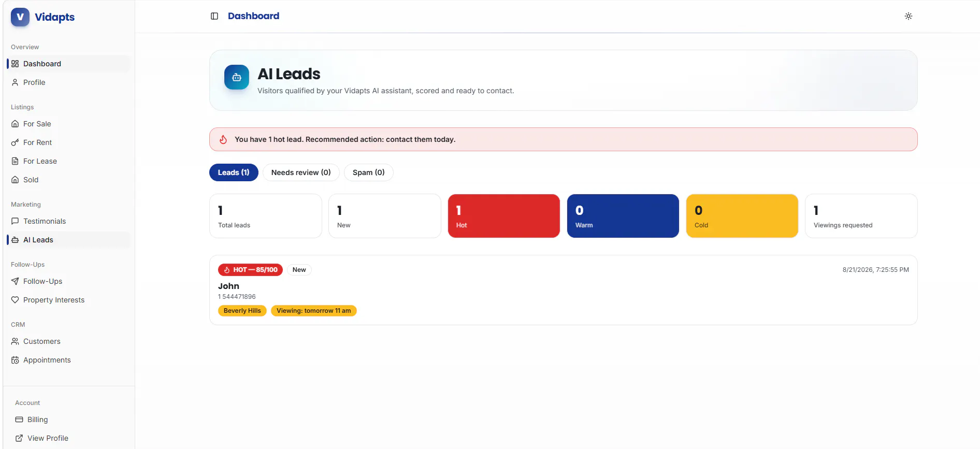Click the For Sale house icon

point(15,124)
